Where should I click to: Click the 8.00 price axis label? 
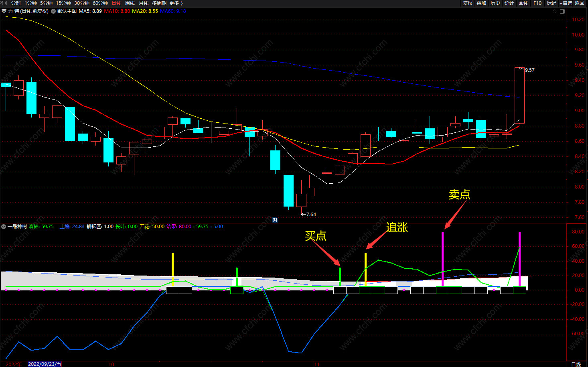580,187
